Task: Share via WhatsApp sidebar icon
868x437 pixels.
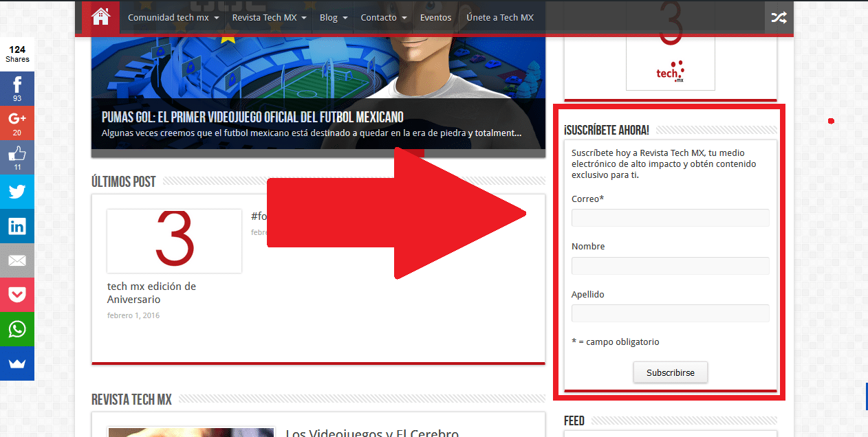Action: pos(17,329)
